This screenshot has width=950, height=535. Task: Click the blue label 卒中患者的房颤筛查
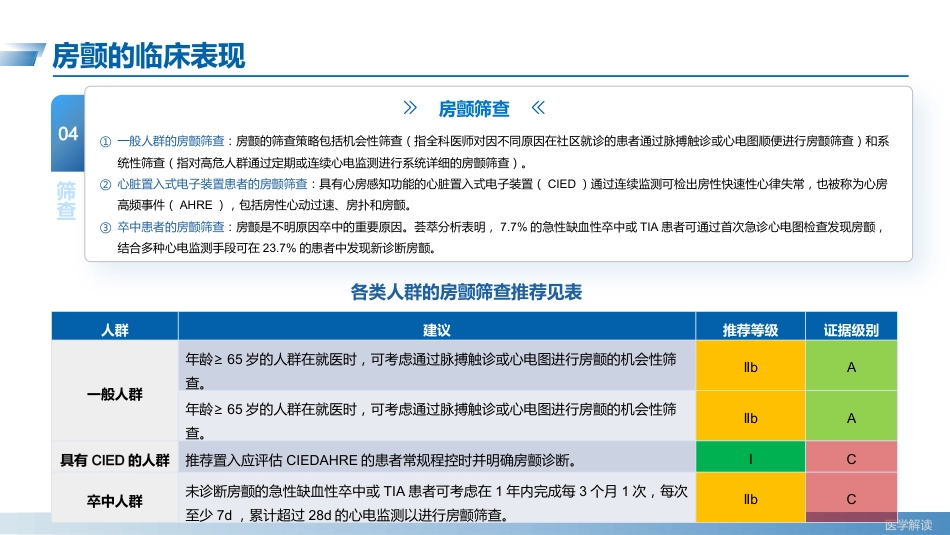click(171, 227)
